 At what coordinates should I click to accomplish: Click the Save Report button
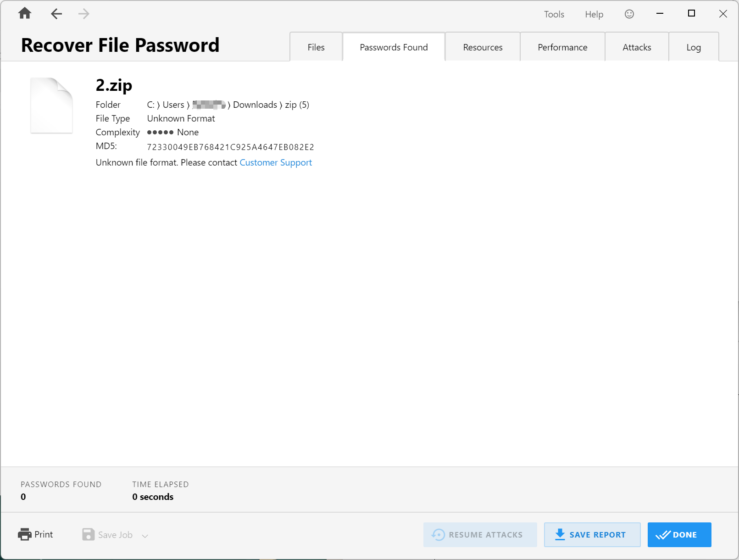click(x=592, y=535)
